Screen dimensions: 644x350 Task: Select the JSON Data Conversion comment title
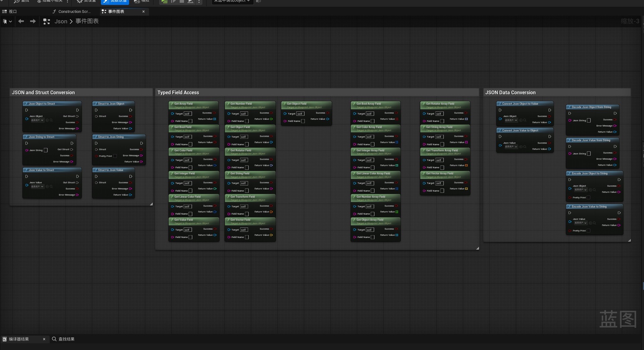pos(510,93)
